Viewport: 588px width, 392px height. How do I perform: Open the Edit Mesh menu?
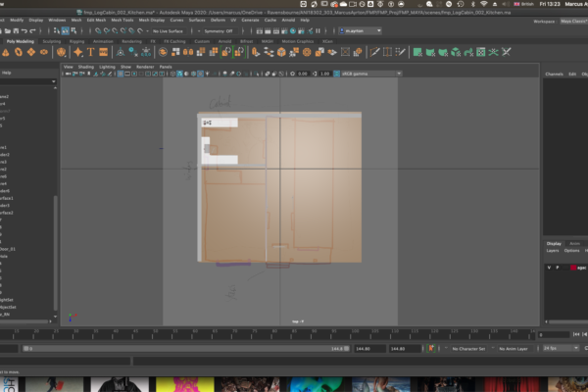(x=96, y=20)
